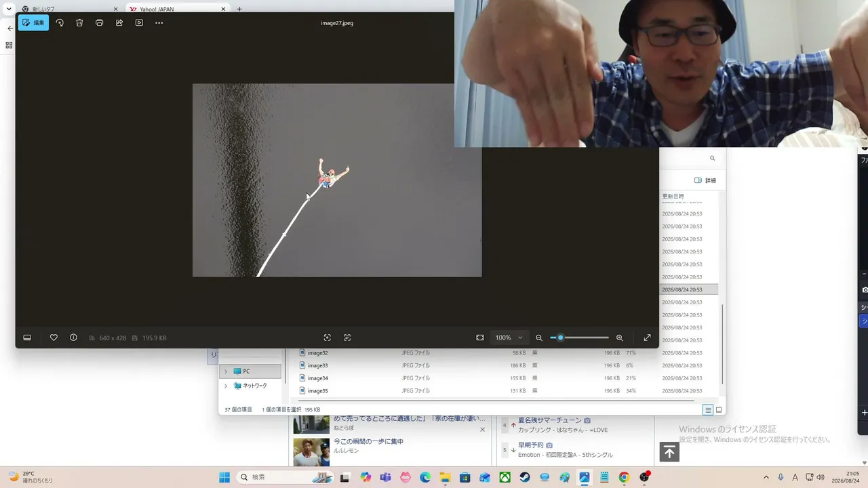
Task: Select ネットワーク in the Explorer navigation pane
Action: (x=251, y=386)
